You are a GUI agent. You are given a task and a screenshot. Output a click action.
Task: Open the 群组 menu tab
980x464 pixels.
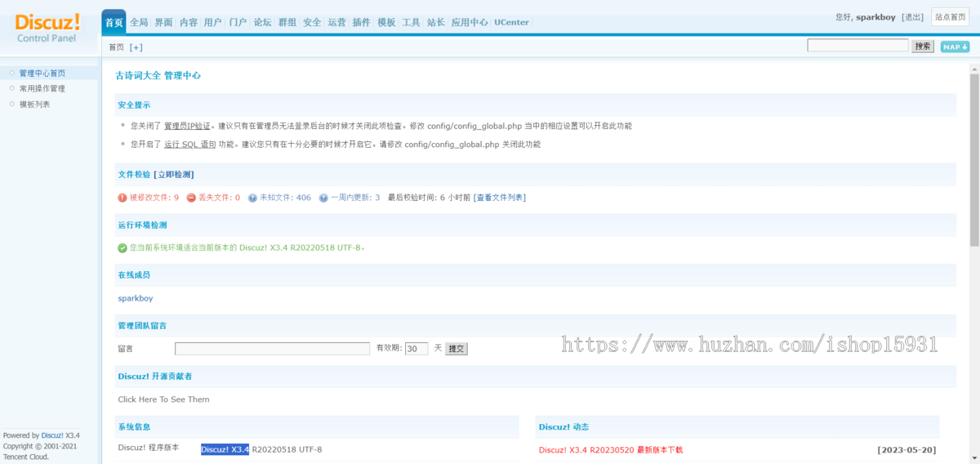point(287,22)
